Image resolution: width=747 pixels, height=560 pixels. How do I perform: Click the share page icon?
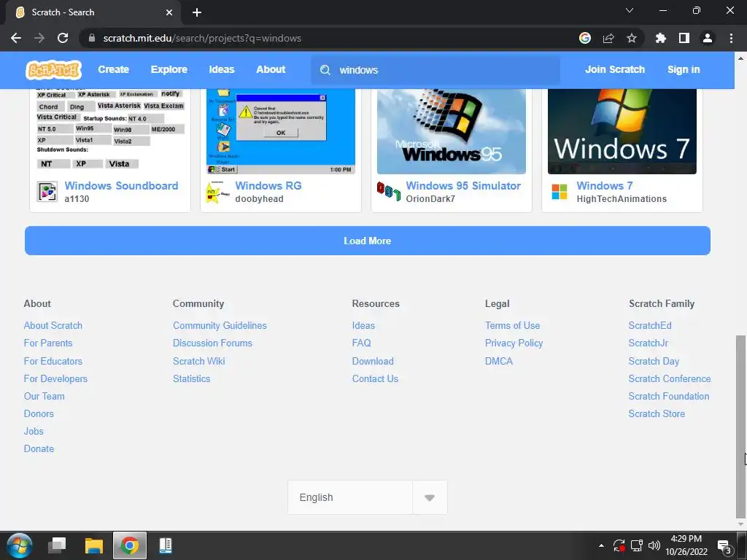point(608,38)
